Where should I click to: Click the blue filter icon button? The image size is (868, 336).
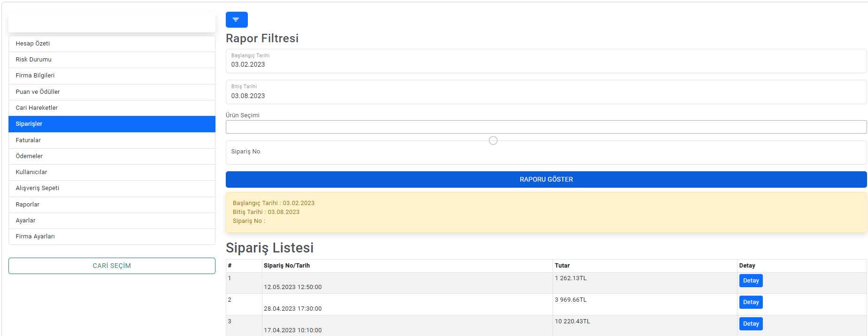coord(236,20)
